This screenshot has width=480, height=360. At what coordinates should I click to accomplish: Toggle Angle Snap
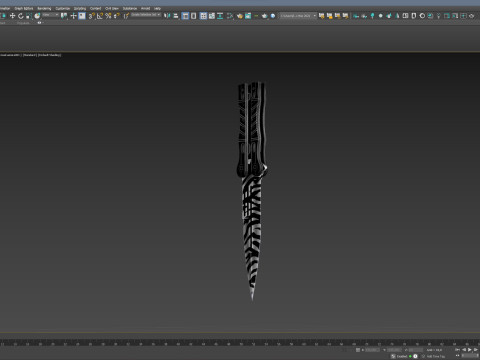tap(100, 16)
